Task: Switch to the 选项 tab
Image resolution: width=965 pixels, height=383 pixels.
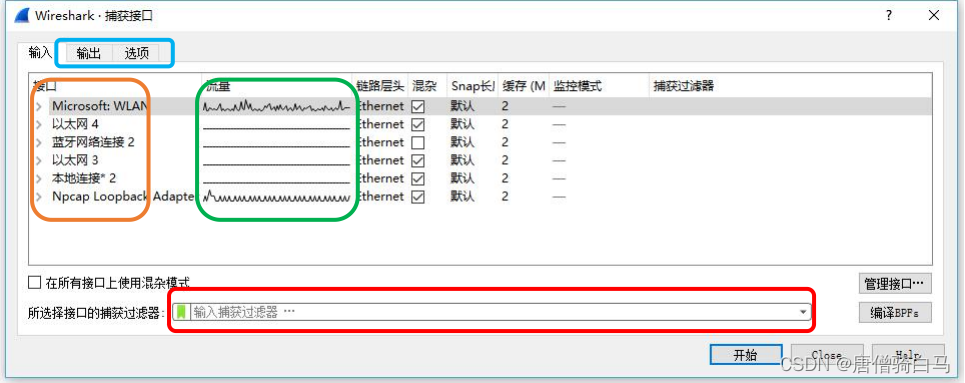Action: [137, 54]
